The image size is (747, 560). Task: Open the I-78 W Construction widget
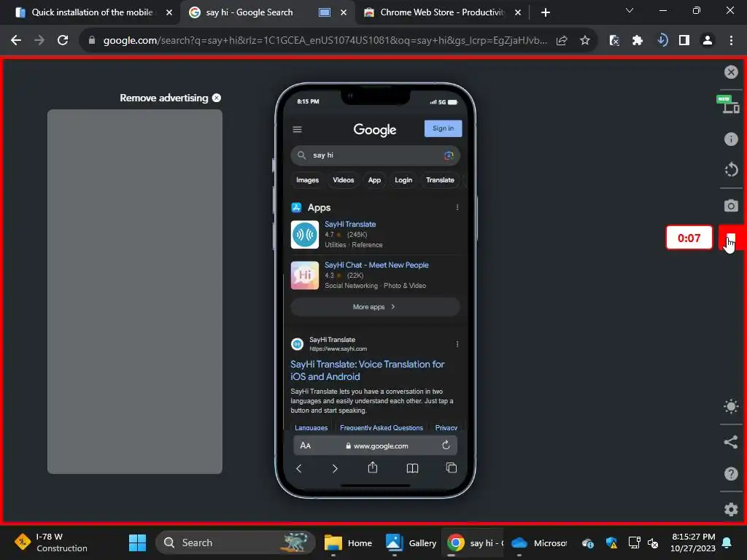click(51, 542)
